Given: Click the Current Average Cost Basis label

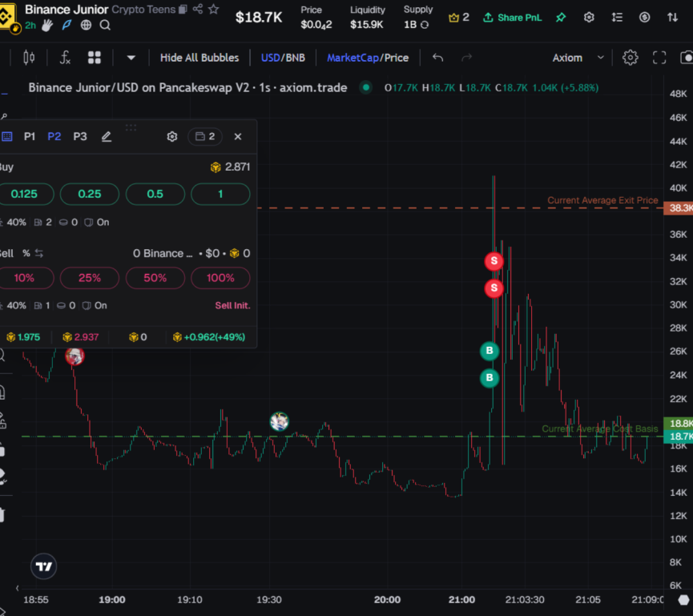Looking at the screenshot, I should tap(600, 429).
